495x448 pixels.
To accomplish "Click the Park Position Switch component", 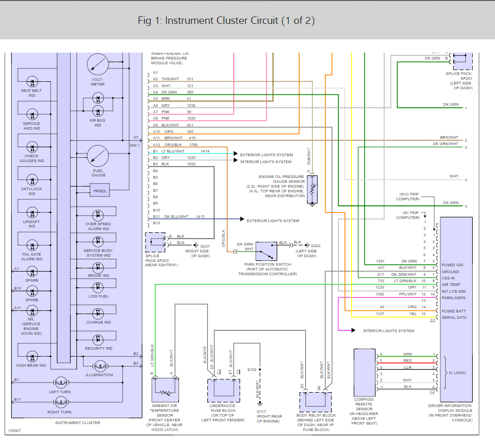I will click(266, 251).
